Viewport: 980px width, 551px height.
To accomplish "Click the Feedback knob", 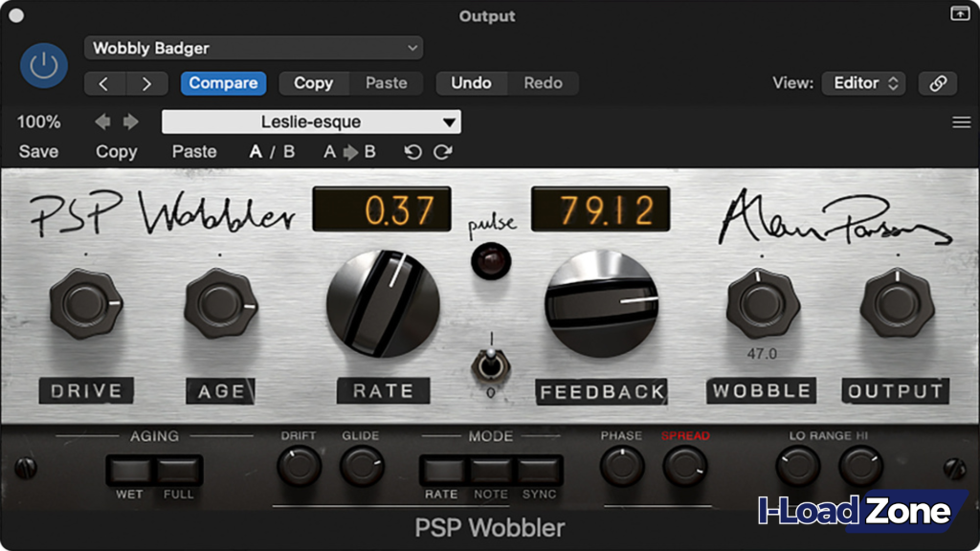I will [x=602, y=304].
